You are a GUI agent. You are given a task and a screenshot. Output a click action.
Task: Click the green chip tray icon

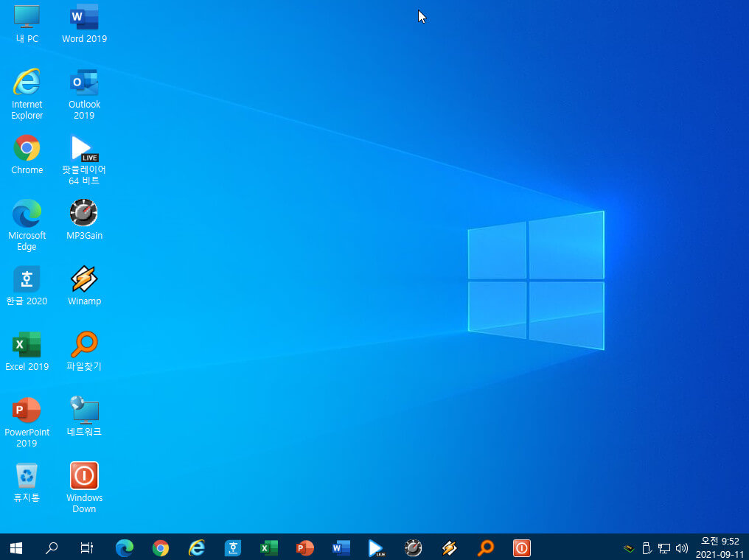point(629,548)
